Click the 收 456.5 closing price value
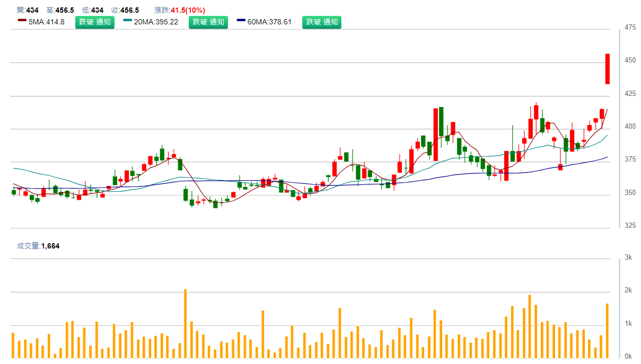 tap(129, 10)
